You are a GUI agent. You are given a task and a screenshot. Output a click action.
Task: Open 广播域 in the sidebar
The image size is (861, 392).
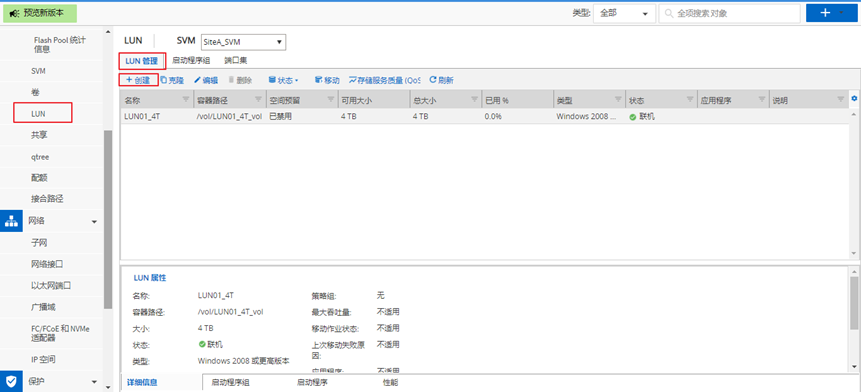(x=43, y=307)
